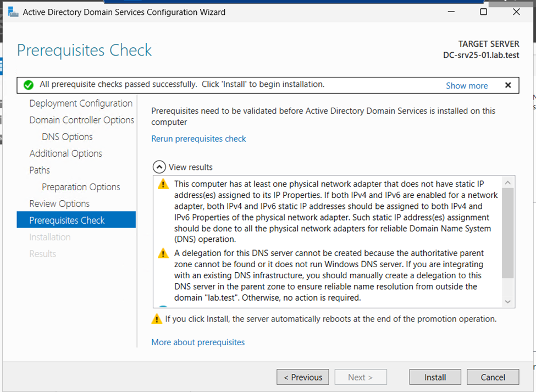Click Install to begin promotion
Viewport: 536px width, 392px height.
coord(435,377)
